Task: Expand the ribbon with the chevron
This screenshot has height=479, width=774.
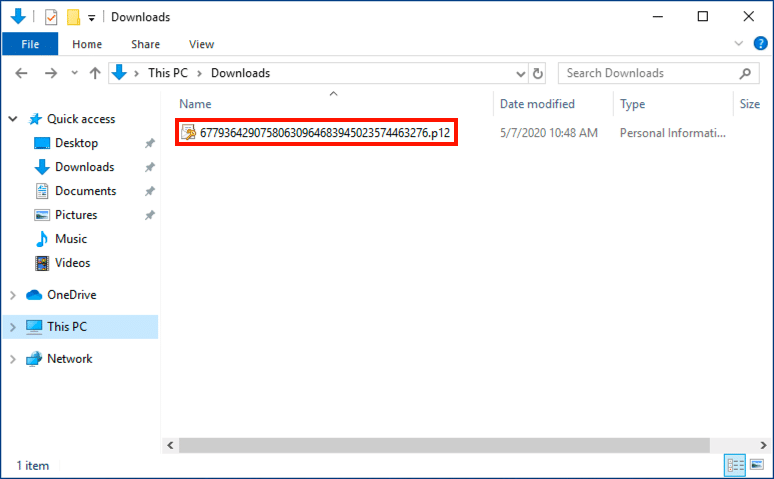Action: click(x=738, y=44)
